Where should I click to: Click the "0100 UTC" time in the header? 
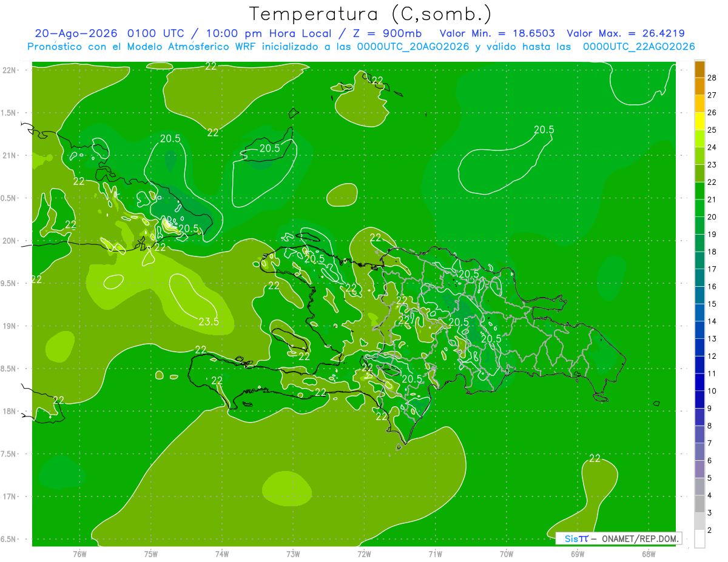tap(157, 33)
